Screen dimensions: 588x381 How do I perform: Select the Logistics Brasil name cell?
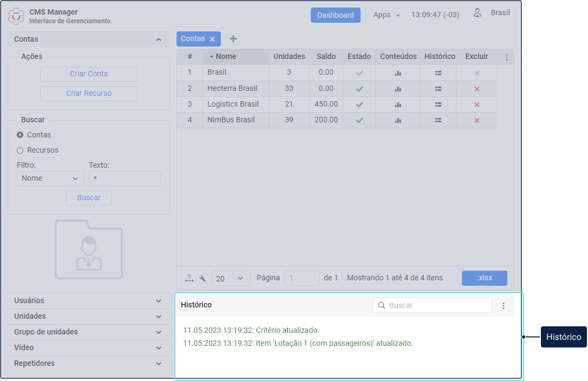(236, 104)
